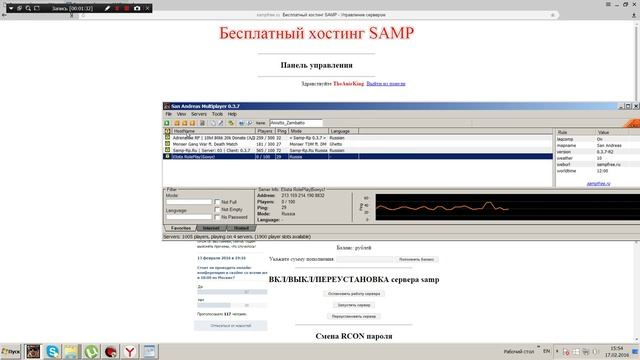Sort servers by Players column

(x=266, y=131)
